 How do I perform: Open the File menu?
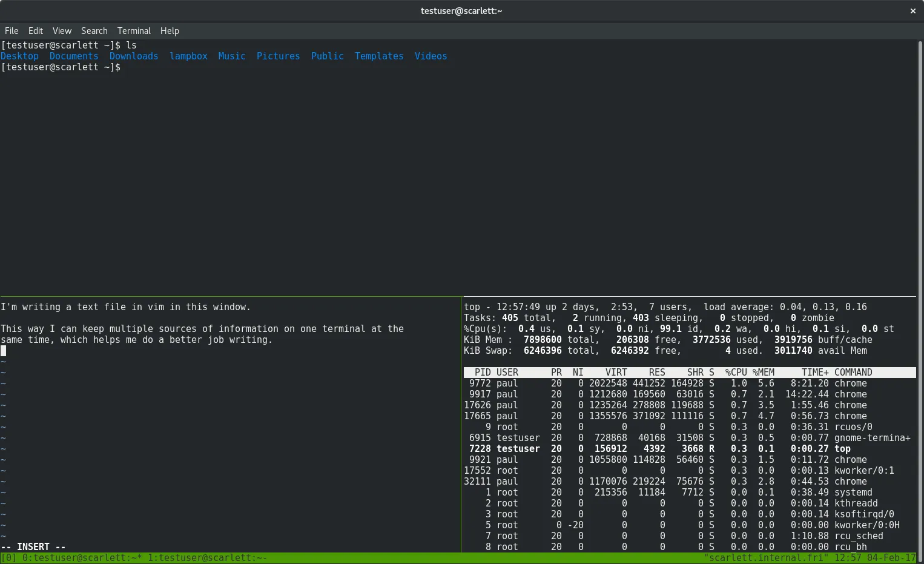(x=11, y=31)
